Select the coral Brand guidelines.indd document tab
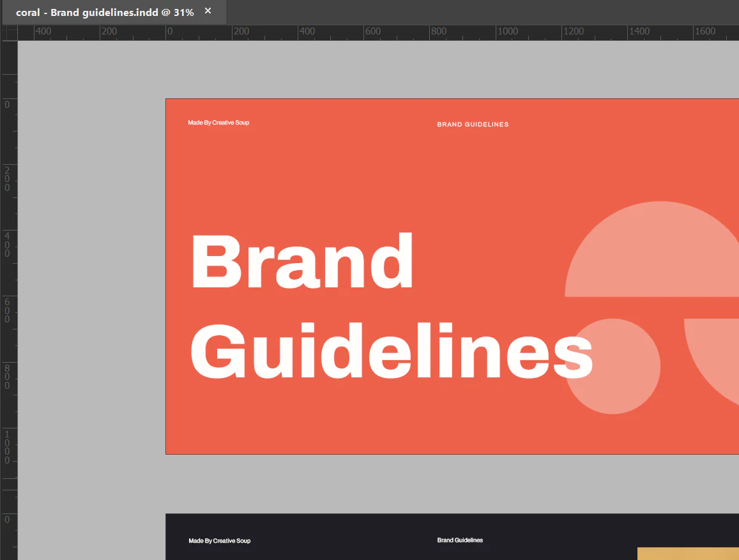The height and width of the screenshot is (560, 739). point(104,12)
